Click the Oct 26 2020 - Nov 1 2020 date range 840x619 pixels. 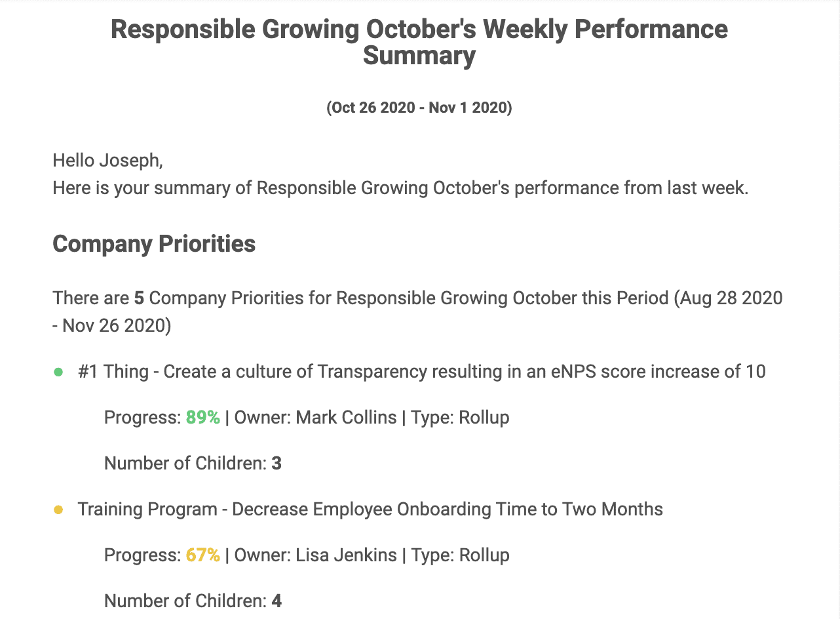419,108
